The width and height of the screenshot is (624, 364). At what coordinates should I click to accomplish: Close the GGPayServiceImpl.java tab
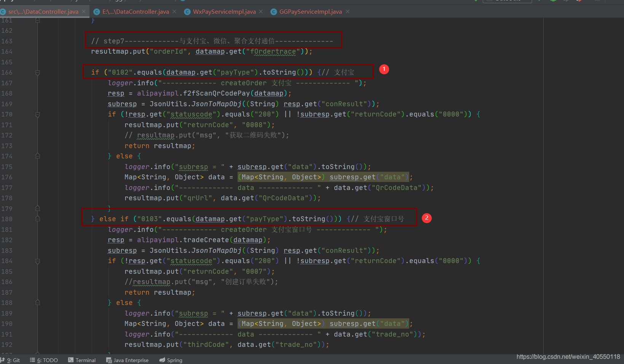pyautogui.click(x=348, y=12)
